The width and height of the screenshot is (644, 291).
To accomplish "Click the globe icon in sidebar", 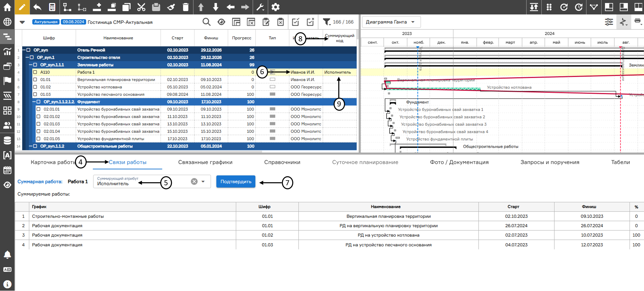I will (7, 22).
